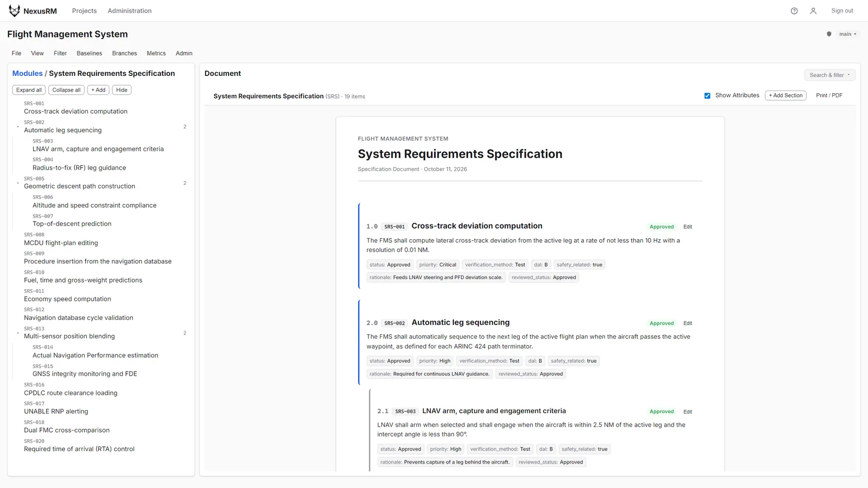The image size is (868, 488).
Task: Collapse SRS-013 Multi-sensor position blending node
Action: point(18,333)
